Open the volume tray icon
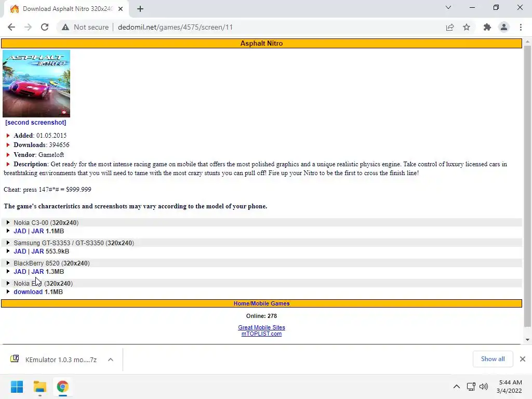Screen dimensions: 532x399 click(484, 387)
